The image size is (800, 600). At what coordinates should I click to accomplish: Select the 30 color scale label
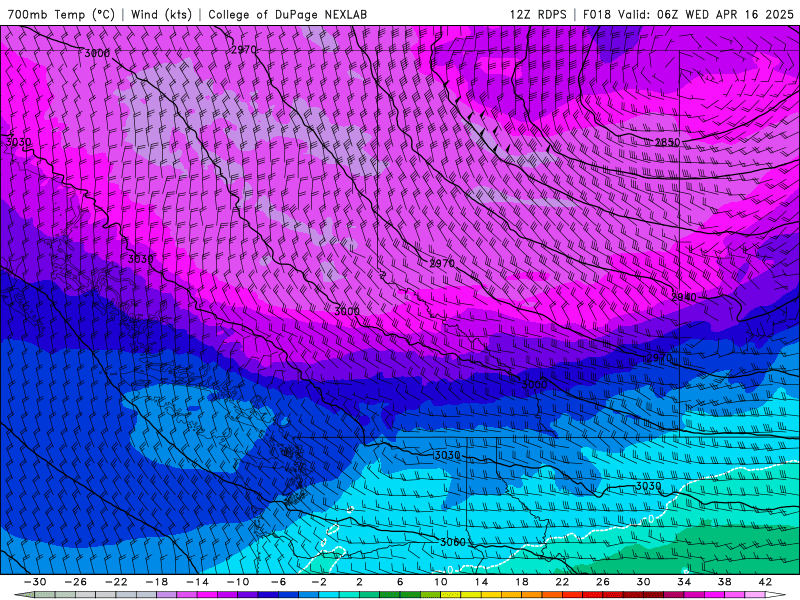(x=643, y=582)
